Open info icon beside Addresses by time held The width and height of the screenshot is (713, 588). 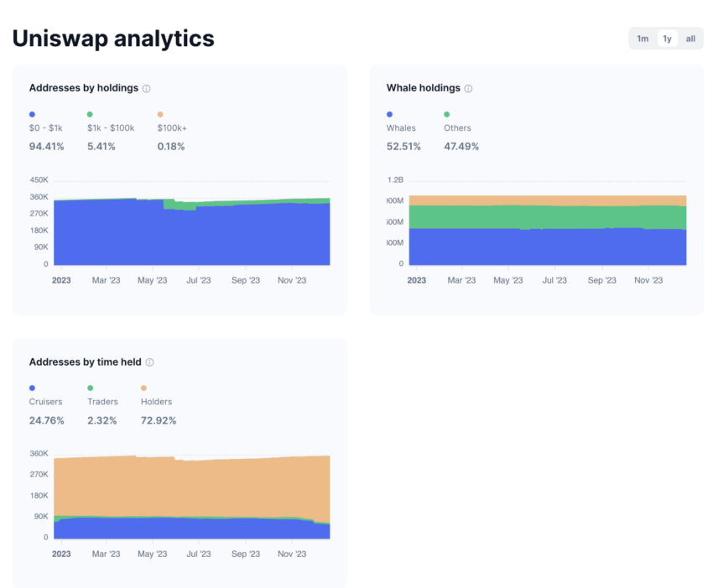click(x=149, y=362)
